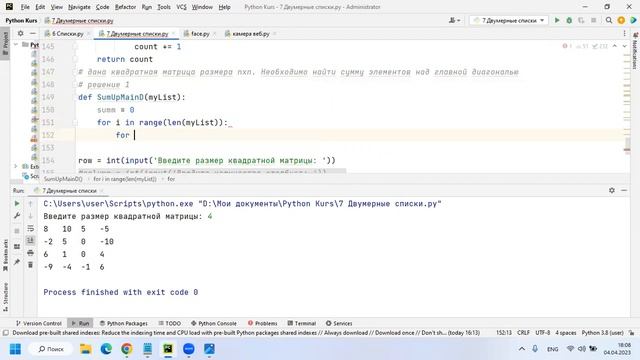
Task: Change UTF-8 encoding in status bar
Action: (542, 333)
